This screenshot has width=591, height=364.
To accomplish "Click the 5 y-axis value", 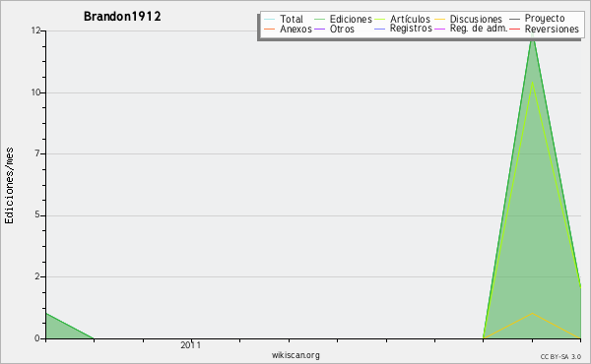I will [x=37, y=214].
